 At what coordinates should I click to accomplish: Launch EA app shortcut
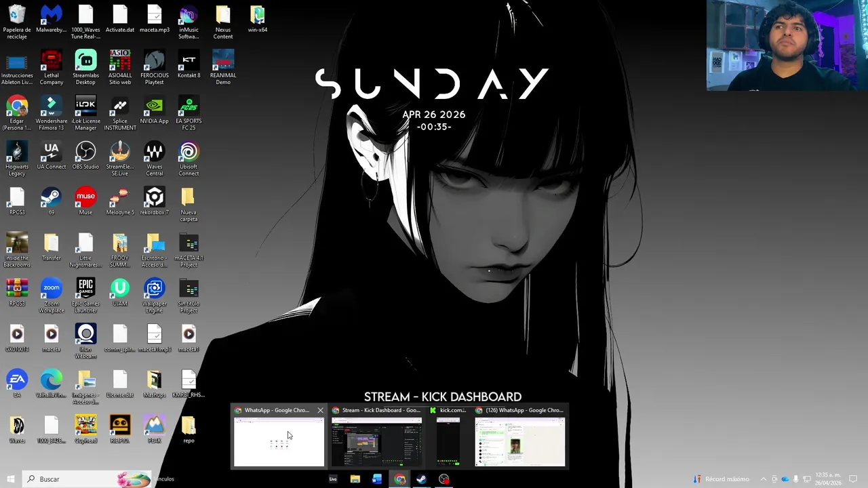(x=17, y=382)
